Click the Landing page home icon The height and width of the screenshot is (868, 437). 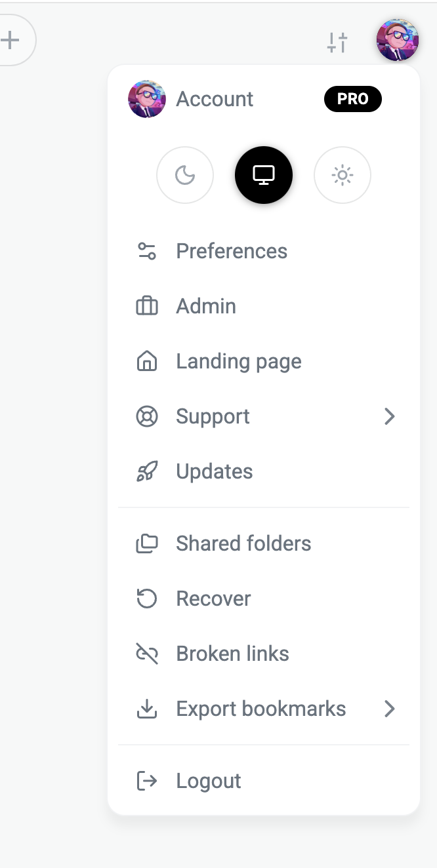(147, 361)
